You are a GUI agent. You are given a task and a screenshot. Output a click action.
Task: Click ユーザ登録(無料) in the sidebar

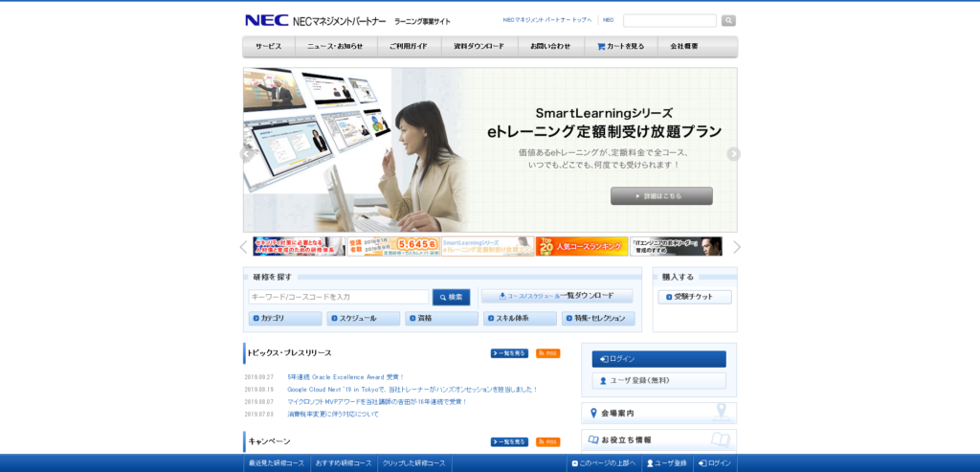[658, 380]
